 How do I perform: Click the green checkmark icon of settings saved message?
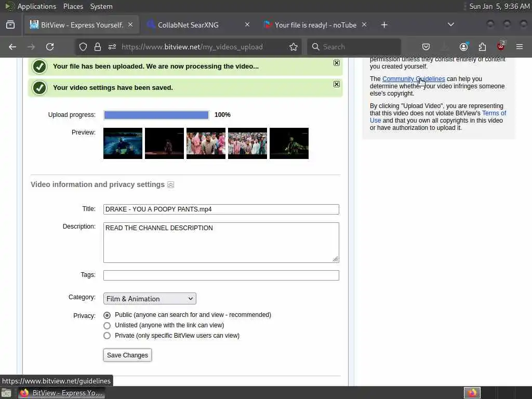click(39, 88)
